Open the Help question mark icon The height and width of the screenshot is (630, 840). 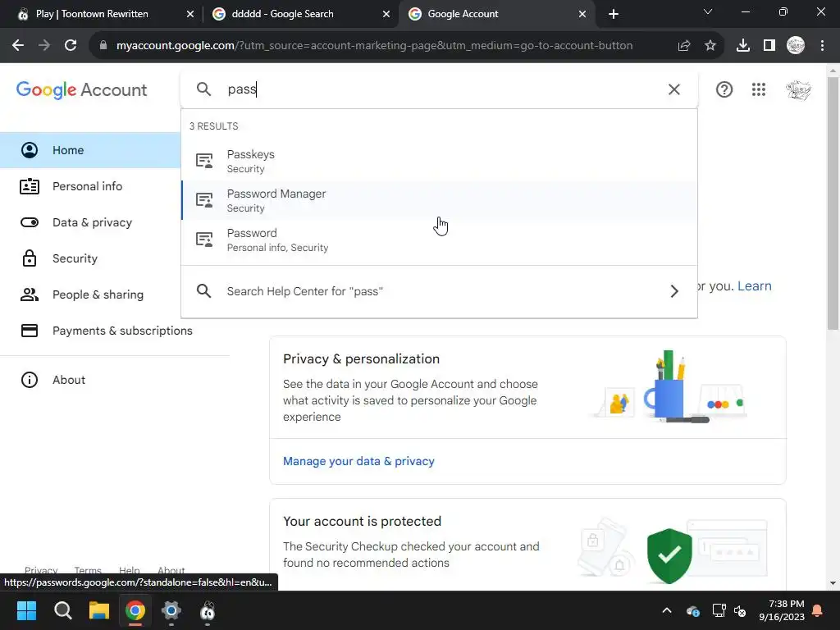(x=724, y=89)
